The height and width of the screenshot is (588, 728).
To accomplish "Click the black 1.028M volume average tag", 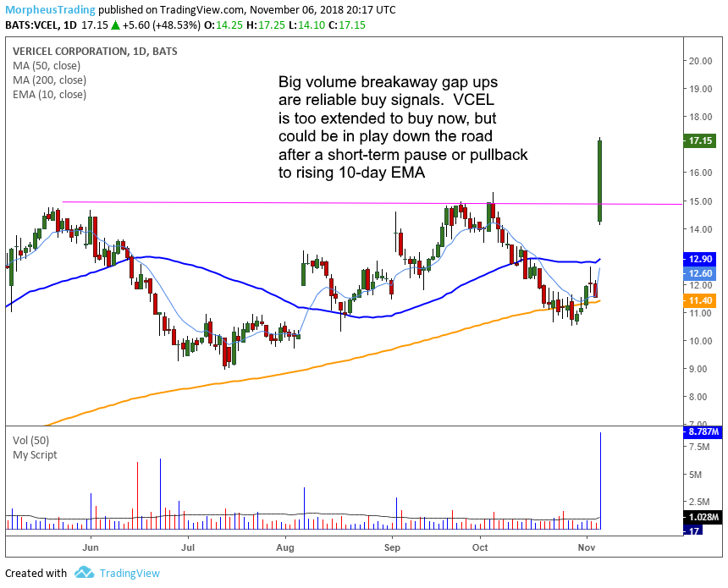I will coord(703,517).
